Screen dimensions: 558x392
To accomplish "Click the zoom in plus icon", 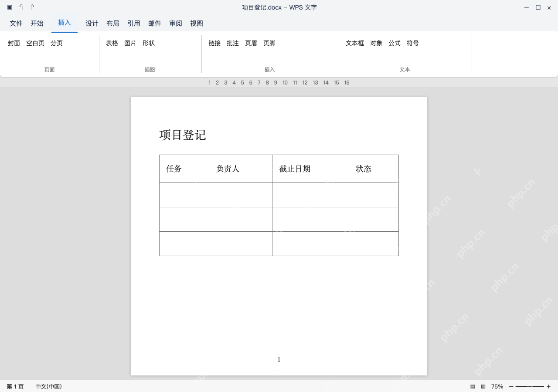I will tap(548, 386).
